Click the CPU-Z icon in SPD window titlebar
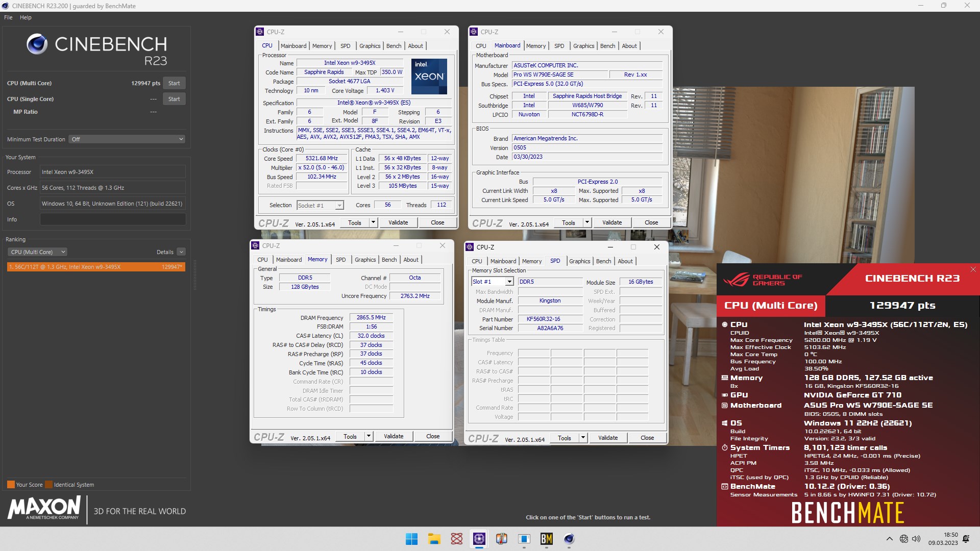The height and width of the screenshot is (551, 980). coord(470,247)
